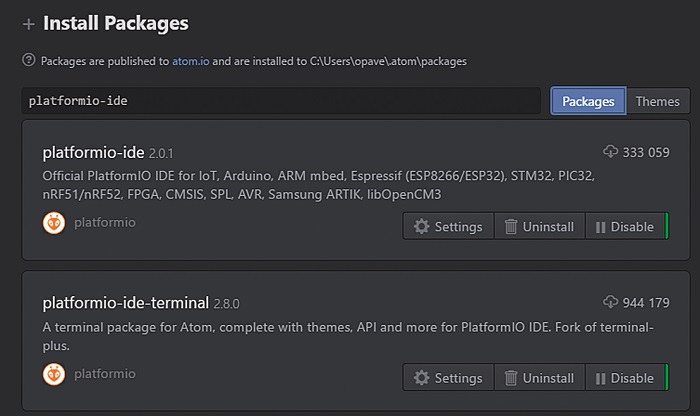Disable the platformio-ide package

pyautogui.click(x=626, y=226)
